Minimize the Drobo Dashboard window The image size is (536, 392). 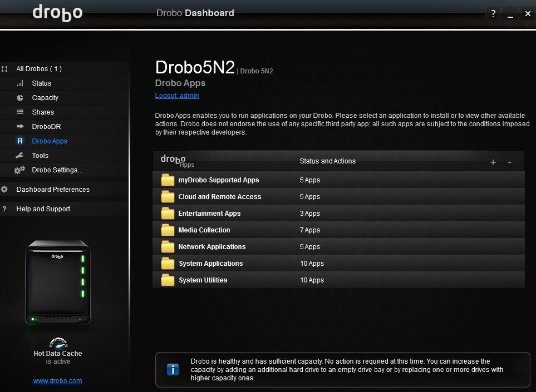point(510,14)
